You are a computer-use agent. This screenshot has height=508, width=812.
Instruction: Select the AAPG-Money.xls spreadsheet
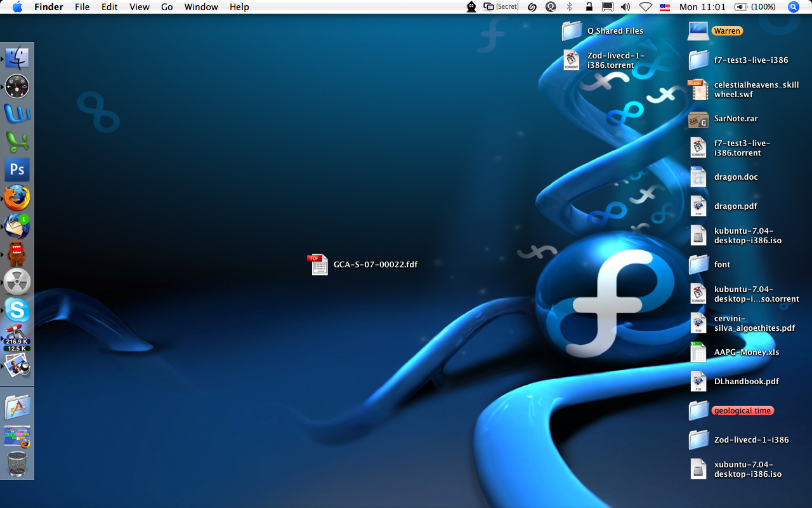734,352
